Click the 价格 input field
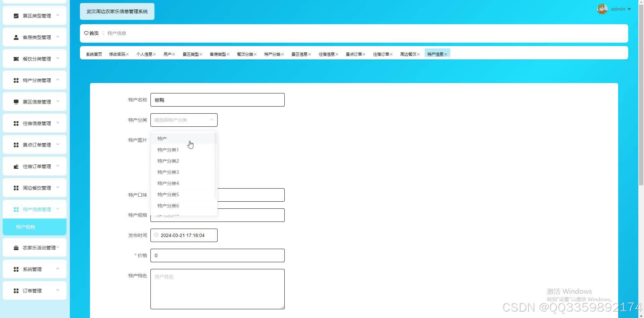This screenshot has width=644, height=318. (218, 255)
